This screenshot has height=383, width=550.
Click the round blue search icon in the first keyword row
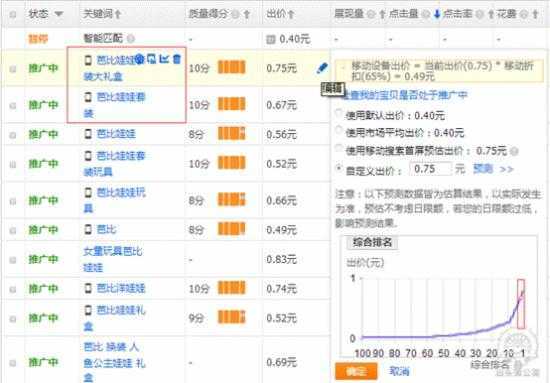(x=140, y=59)
